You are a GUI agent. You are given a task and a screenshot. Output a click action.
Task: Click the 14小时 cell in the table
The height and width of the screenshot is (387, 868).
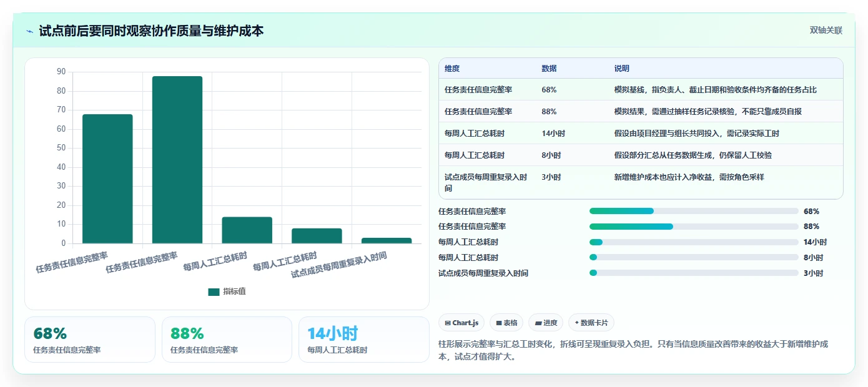tap(553, 134)
